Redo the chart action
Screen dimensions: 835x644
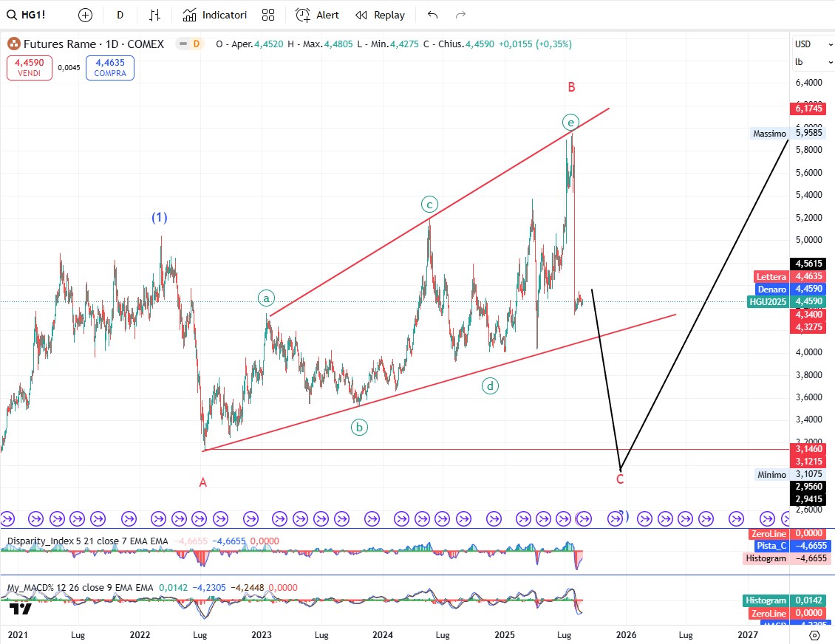pyautogui.click(x=460, y=15)
